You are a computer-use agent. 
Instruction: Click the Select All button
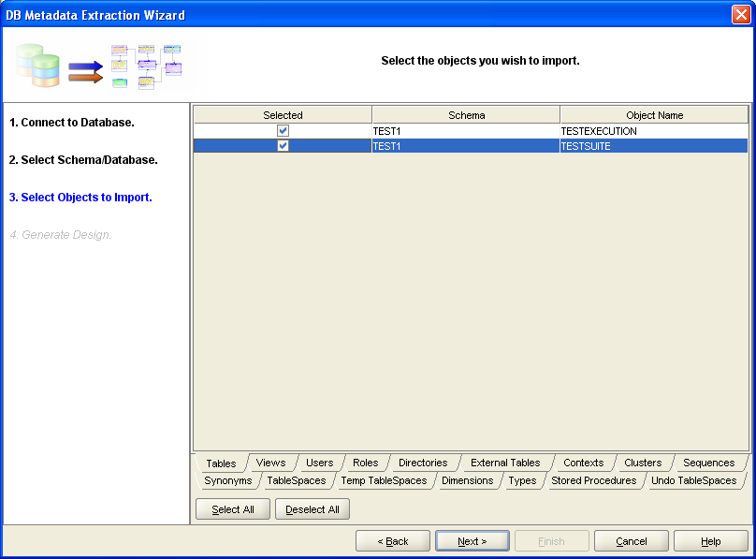coord(233,509)
